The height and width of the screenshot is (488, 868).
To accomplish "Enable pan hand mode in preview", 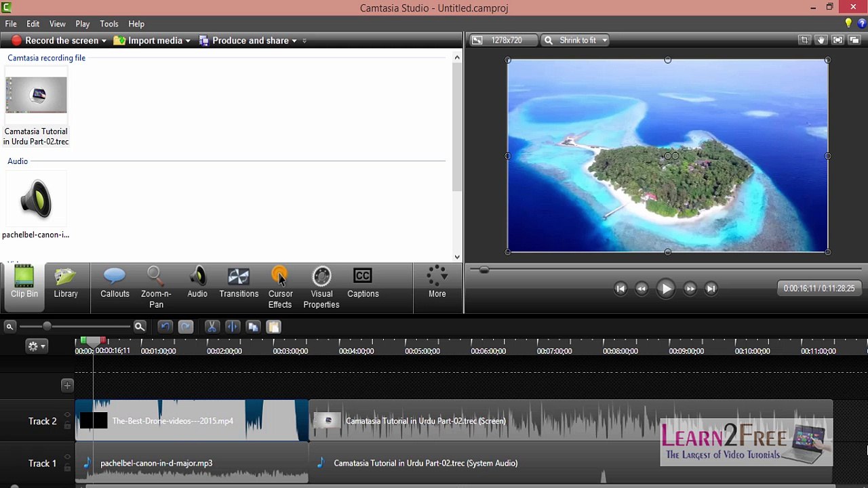I will tap(821, 40).
